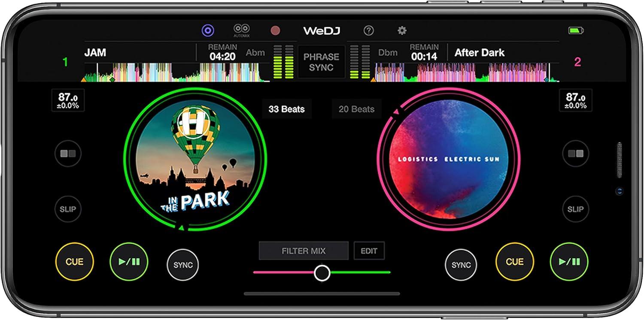The image size is (644, 320).
Task: Click the crossfader slider handle
Action: (322, 272)
